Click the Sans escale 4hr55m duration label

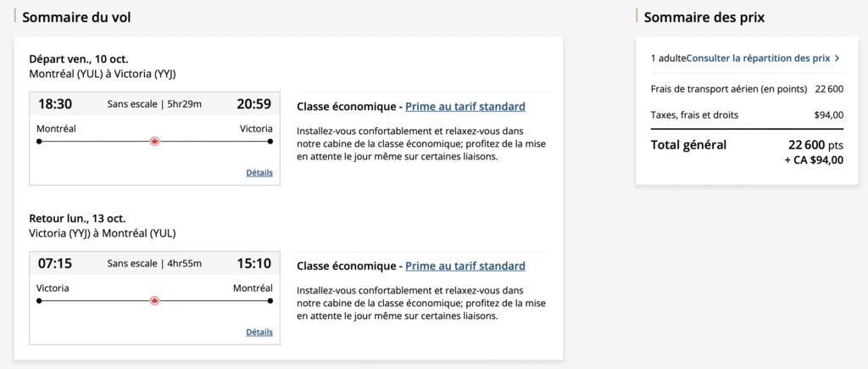(154, 264)
